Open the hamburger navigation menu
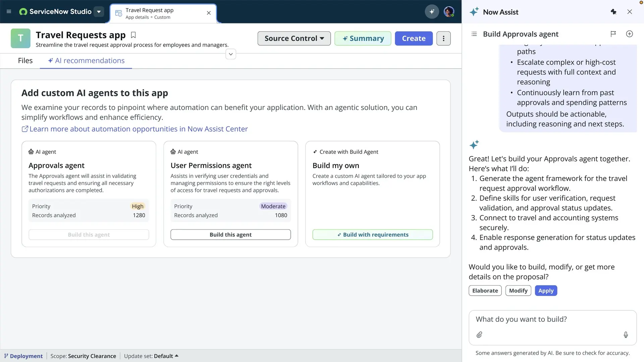 click(x=9, y=12)
